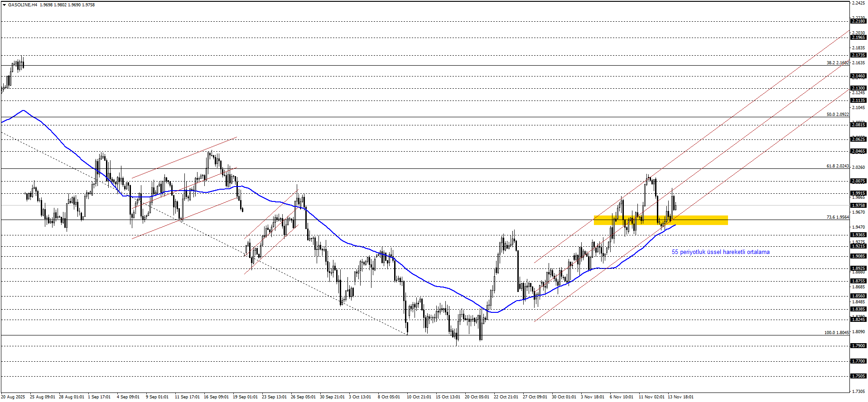Select the 2.2180 price level tag

pos(858,21)
